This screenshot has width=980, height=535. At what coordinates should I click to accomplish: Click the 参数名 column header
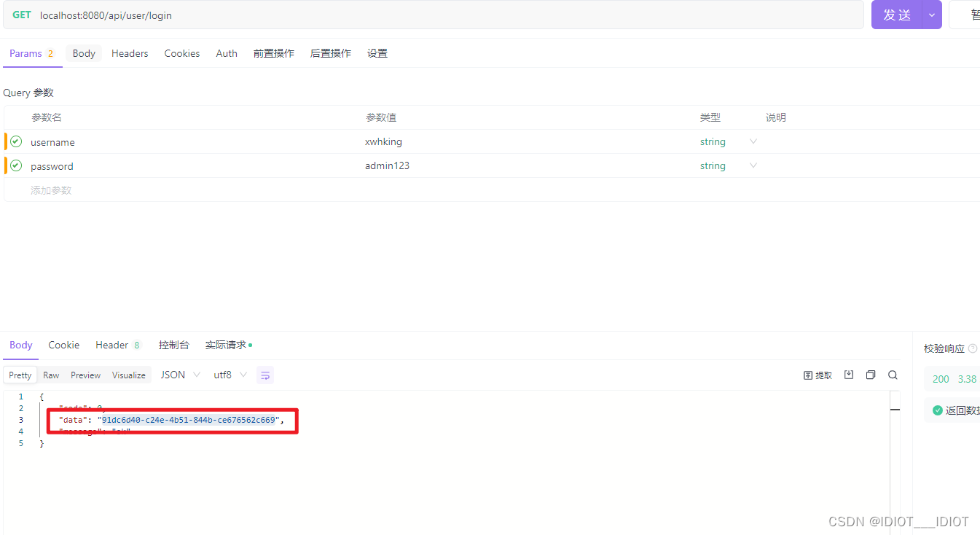click(x=47, y=117)
